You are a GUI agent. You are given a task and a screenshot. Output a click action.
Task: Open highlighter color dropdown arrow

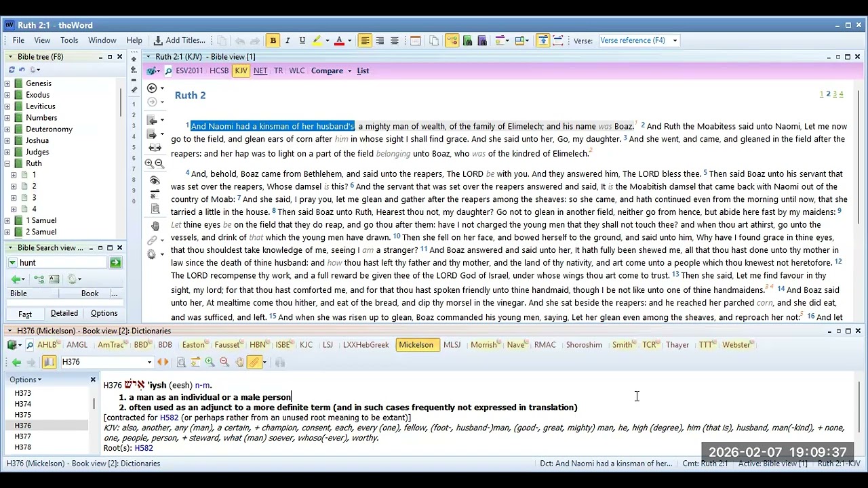click(x=326, y=41)
